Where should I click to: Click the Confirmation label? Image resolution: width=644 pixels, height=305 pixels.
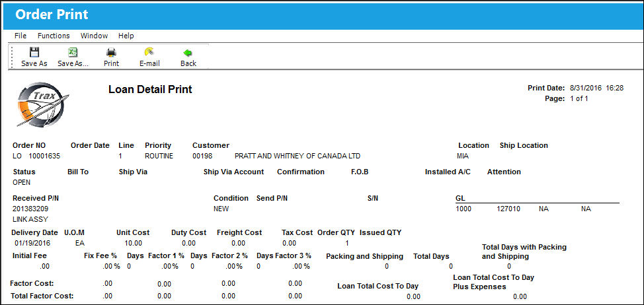301,172
